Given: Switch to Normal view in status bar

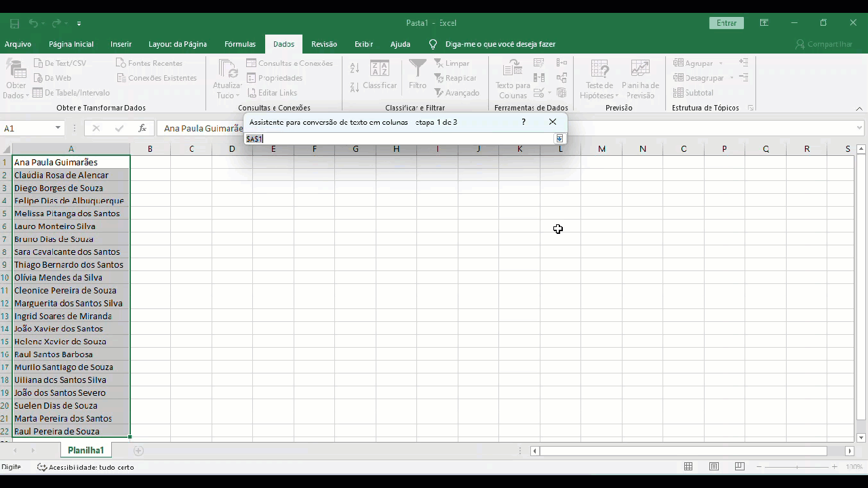Looking at the screenshot, I should coord(688,466).
